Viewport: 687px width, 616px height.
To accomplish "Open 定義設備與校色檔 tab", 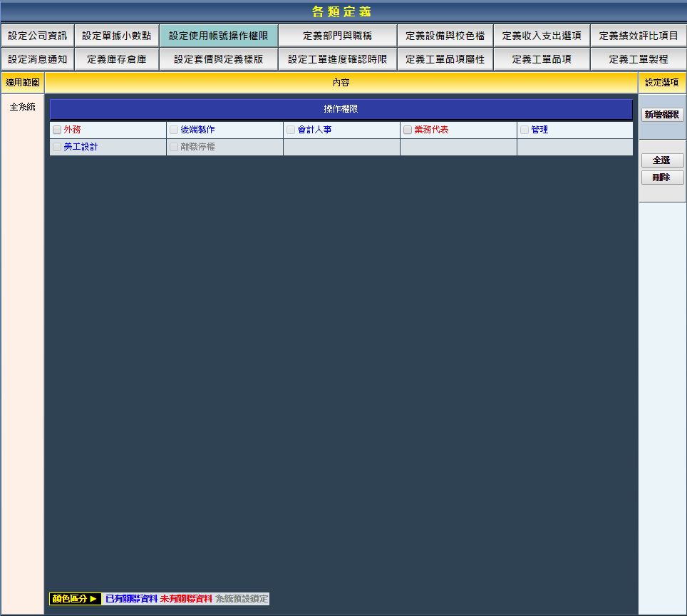I will [x=445, y=36].
